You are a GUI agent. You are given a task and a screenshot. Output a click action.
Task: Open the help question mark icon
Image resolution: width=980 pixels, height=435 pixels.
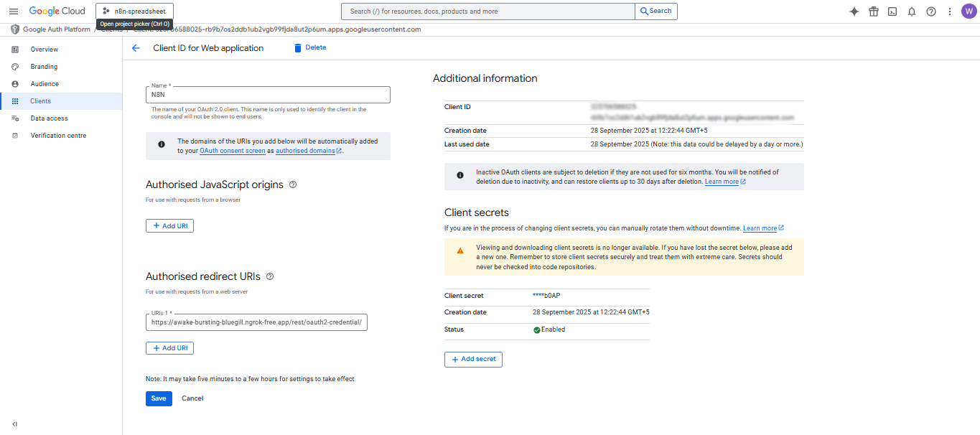930,11
